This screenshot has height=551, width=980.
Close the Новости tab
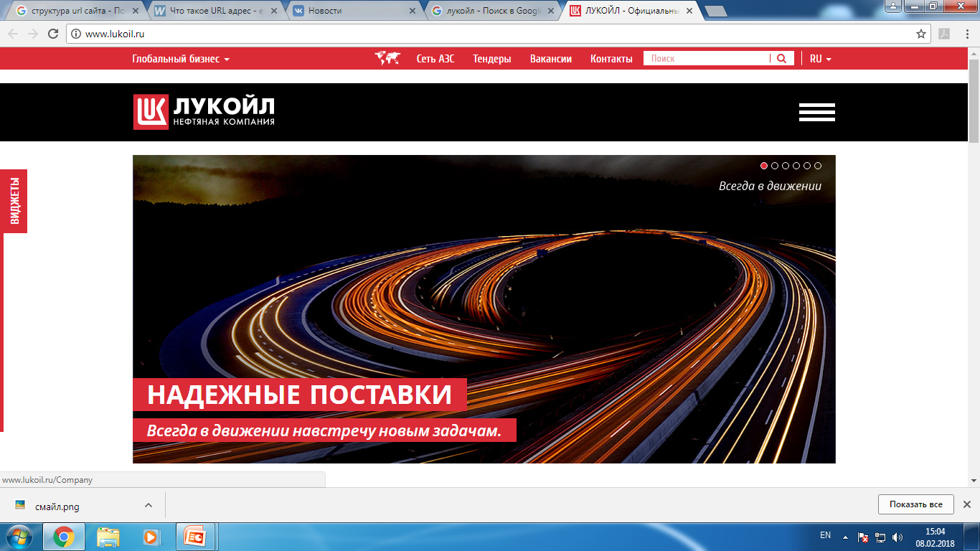coord(412,11)
